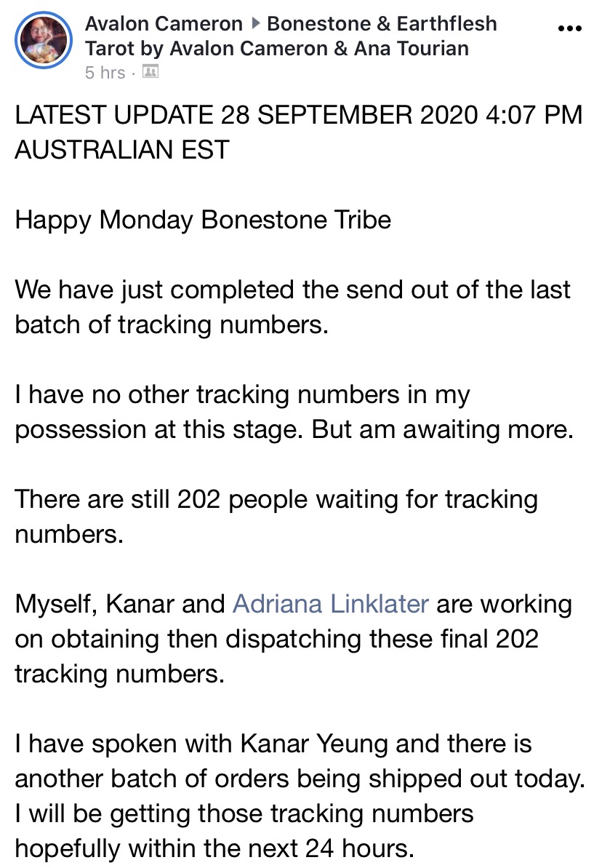Click the "AUSTRALIAN EST" text line
This screenshot has width=602, height=868.
[x=122, y=150]
